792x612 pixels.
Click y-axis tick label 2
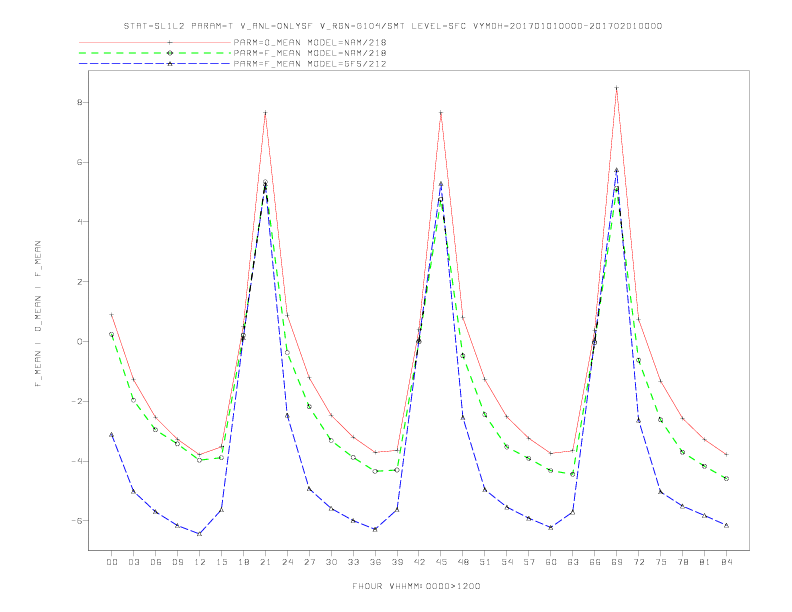(80, 282)
